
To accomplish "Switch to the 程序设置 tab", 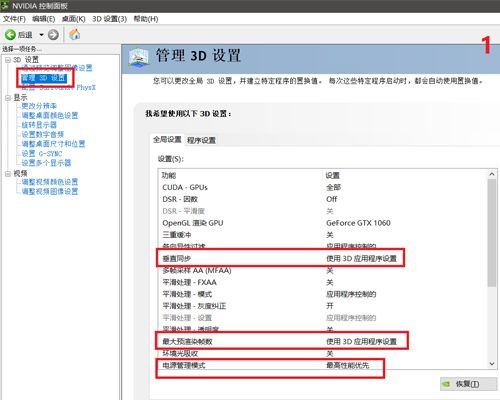I will click(201, 140).
